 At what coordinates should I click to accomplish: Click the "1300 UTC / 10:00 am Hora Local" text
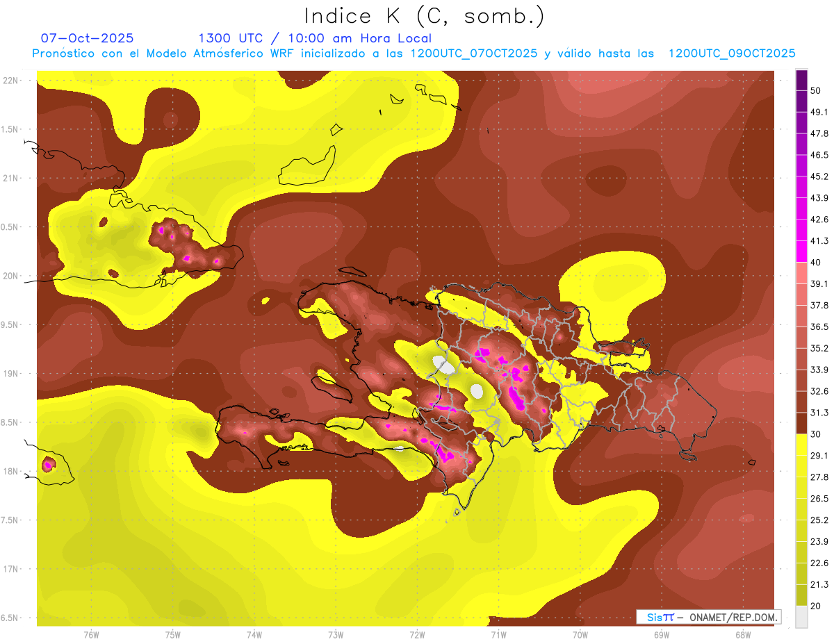pyautogui.click(x=315, y=38)
